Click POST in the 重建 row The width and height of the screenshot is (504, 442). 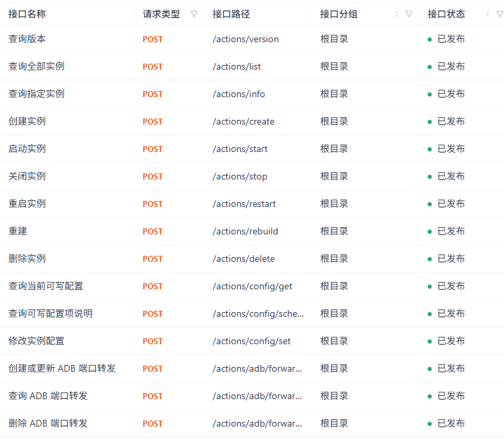point(153,232)
